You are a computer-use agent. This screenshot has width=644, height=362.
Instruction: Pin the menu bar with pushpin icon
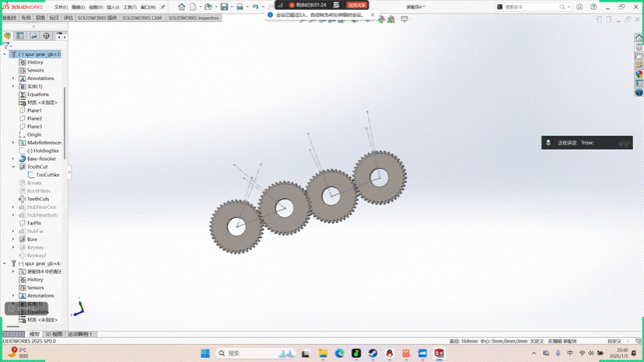[163, 7]
